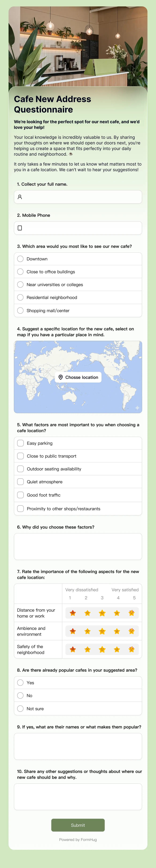Rate Distance from home 1 star
The width and height of the screenshot is (156, 868).
point(73,613)
